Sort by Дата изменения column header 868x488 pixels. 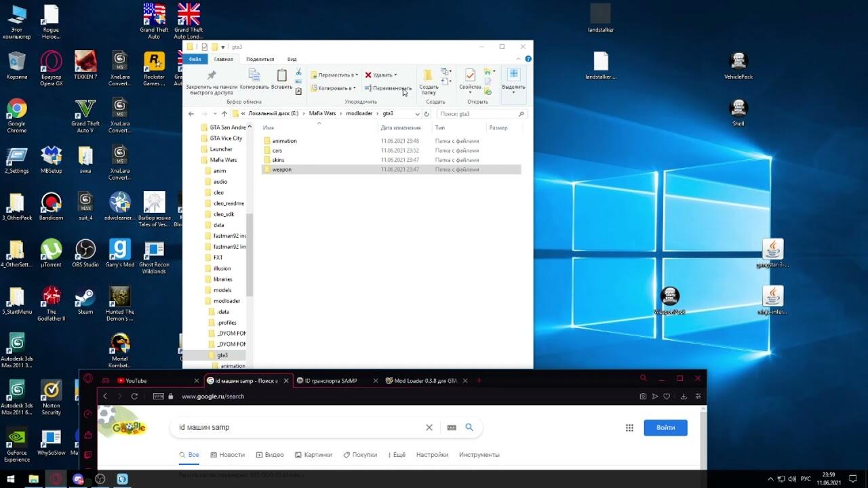click(x=400, y=127)
